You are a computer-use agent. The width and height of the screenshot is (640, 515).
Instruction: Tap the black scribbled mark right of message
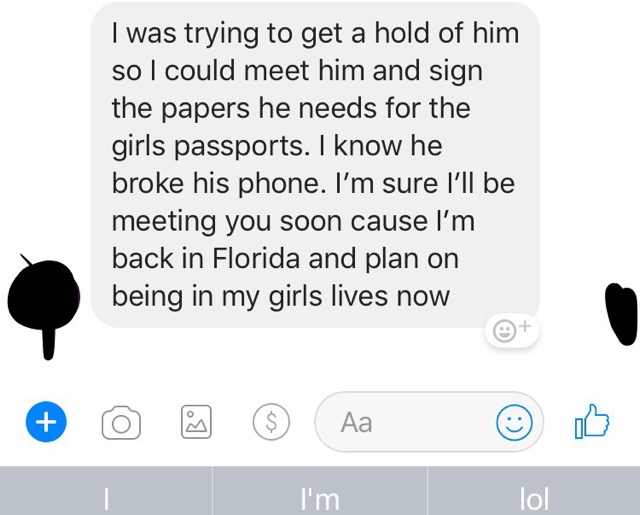(621, 313)
